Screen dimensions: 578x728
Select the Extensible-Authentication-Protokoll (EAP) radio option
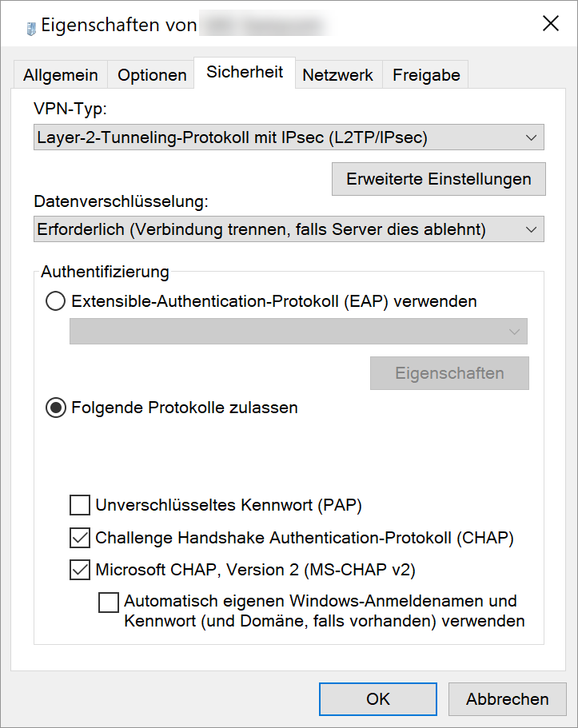click(x=56, y=301)
